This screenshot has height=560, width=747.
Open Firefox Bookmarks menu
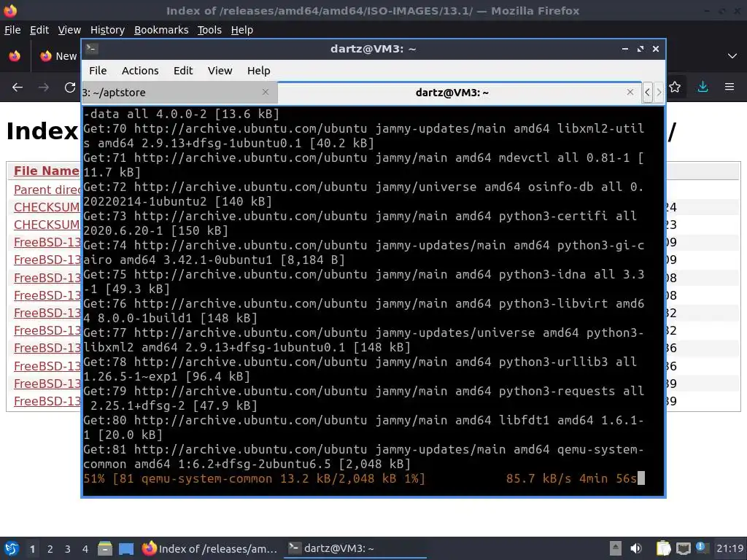point(161,30)
